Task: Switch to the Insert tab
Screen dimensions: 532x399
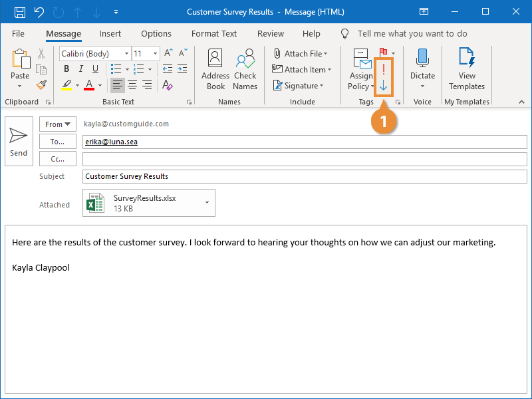Action: [x=110, y=34]
